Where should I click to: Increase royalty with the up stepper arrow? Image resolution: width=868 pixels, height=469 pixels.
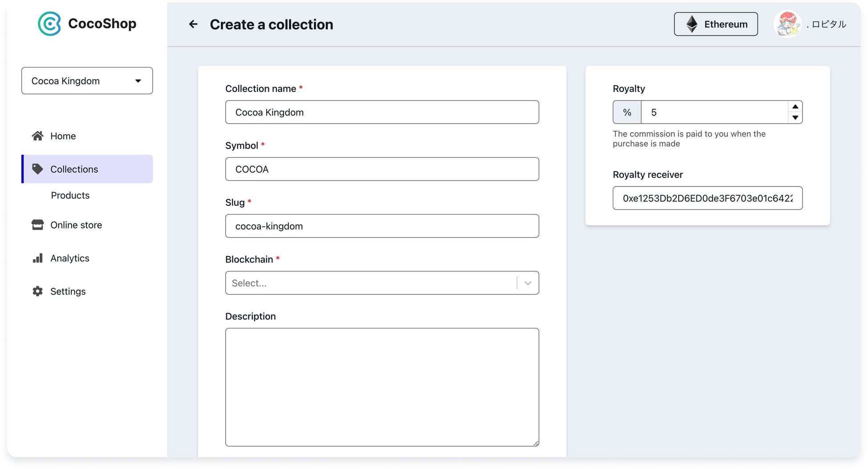795,107
